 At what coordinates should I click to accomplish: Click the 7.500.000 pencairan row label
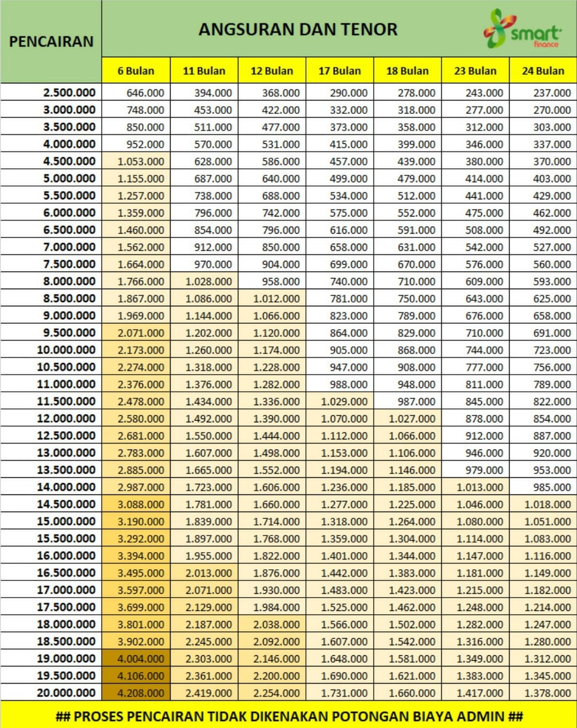click(51, 264)
